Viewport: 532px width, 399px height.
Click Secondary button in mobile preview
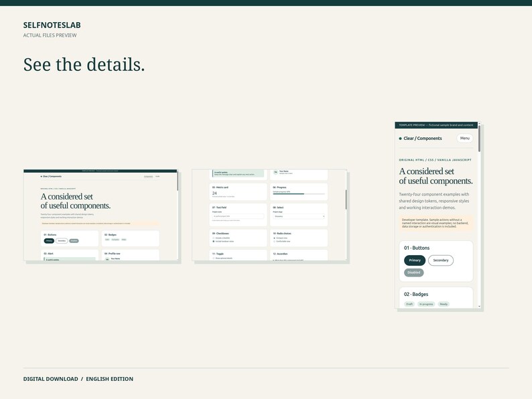pyautogui.click(x=441, y=260)
